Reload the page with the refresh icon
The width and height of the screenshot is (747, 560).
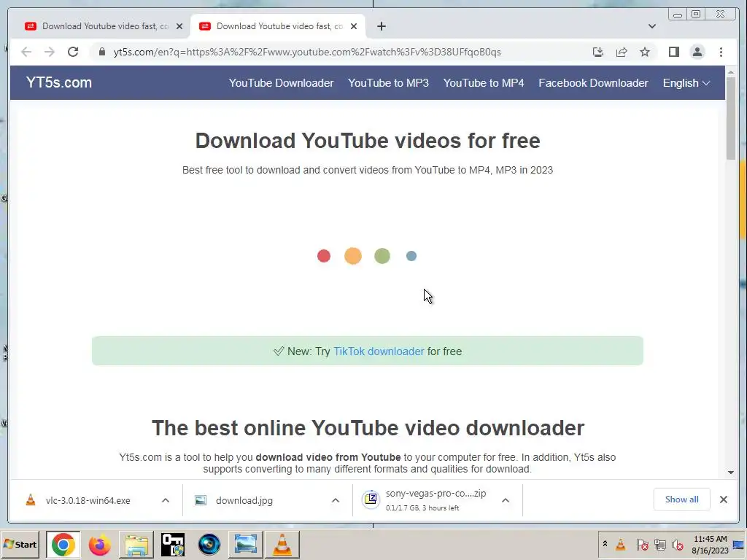pos(73,52)
